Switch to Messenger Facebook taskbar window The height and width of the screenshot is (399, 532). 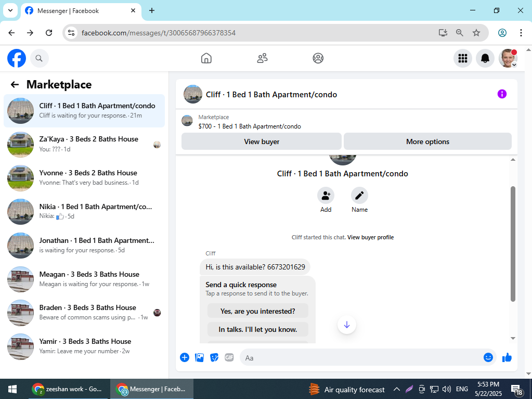pos(152,389)
